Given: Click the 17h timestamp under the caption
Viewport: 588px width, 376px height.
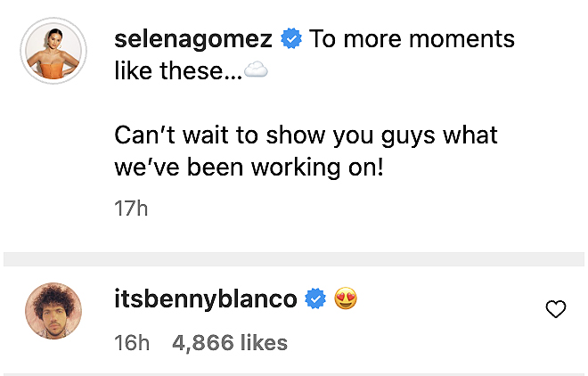Looking at the screenshot, I should tap(130, 209).
